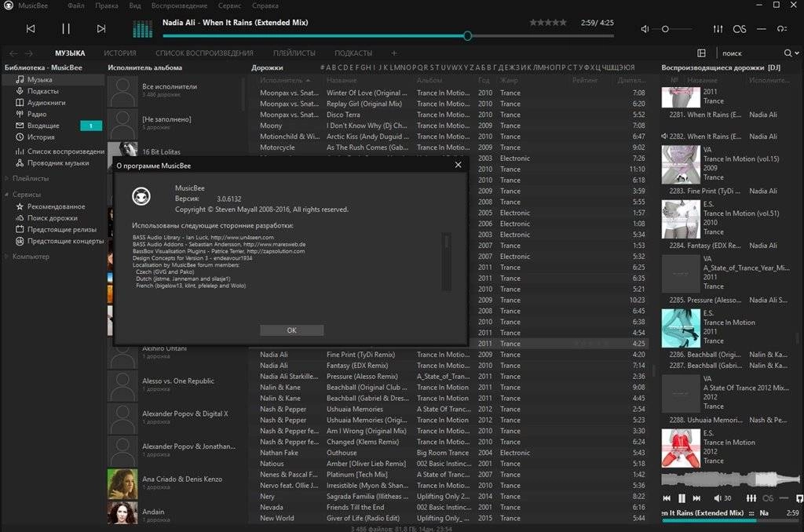This screenshot has width=804, height=532.
Task: Pause playback in the top player bar
Action: [x=66, y=29]
